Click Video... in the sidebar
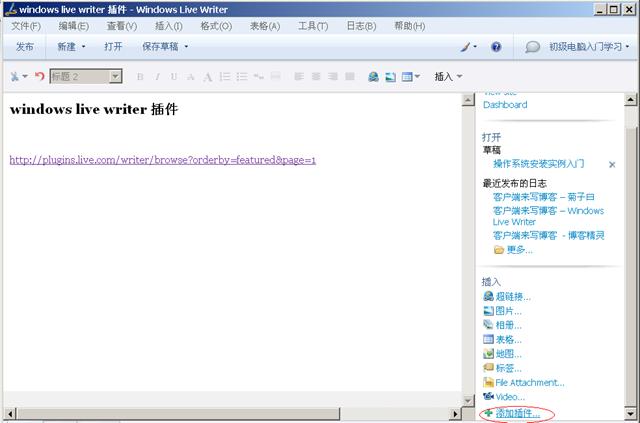 click(x=504, y=396)
